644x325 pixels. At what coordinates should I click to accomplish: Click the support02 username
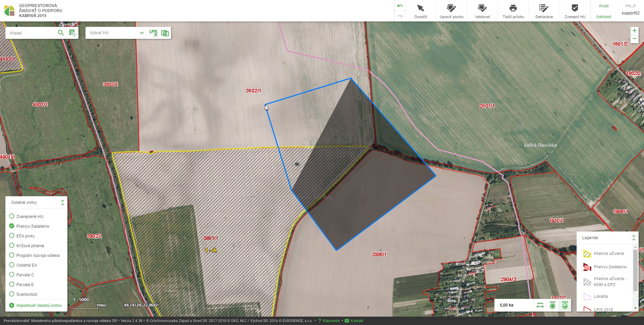pyautogui.click(x=631, y=13)
